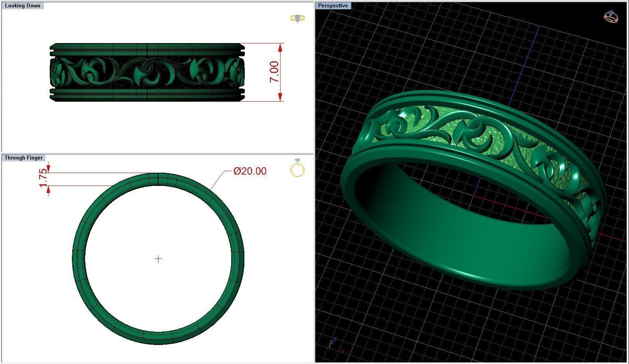
Task: Select the 7.00 width dimension
Action: pos(274,72)
